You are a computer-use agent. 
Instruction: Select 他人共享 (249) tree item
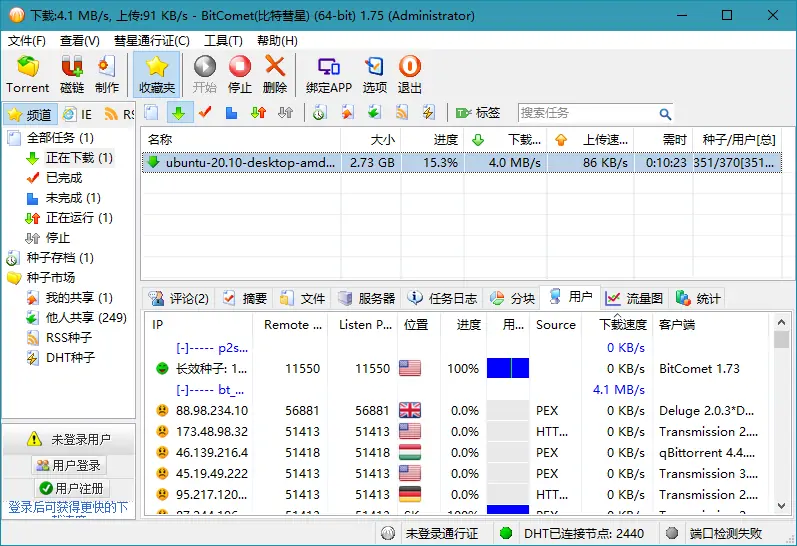(86, 318)
